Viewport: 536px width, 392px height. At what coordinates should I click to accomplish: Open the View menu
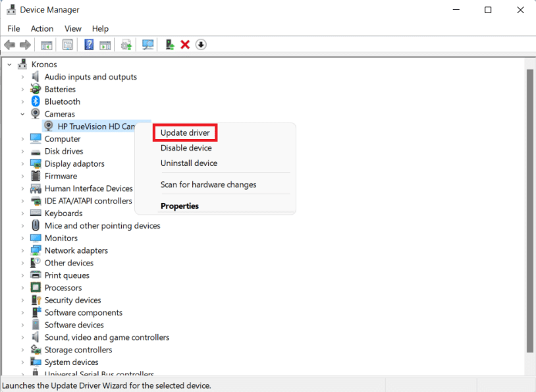coord(73,28)
